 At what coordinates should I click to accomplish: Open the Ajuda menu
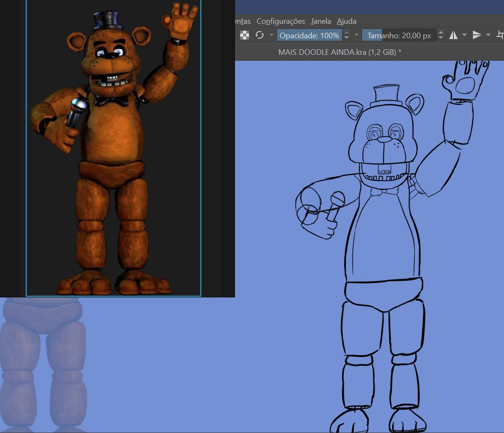point(346,21)
